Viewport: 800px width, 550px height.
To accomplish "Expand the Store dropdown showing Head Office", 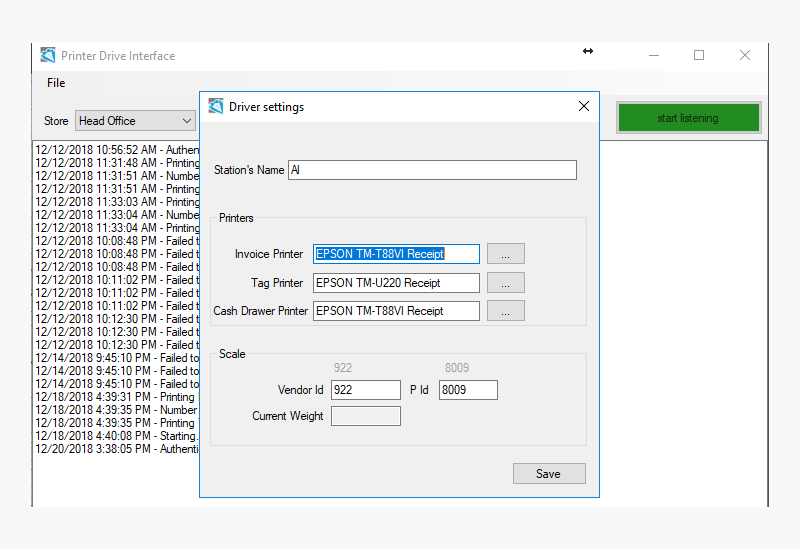I will [135, 121].
